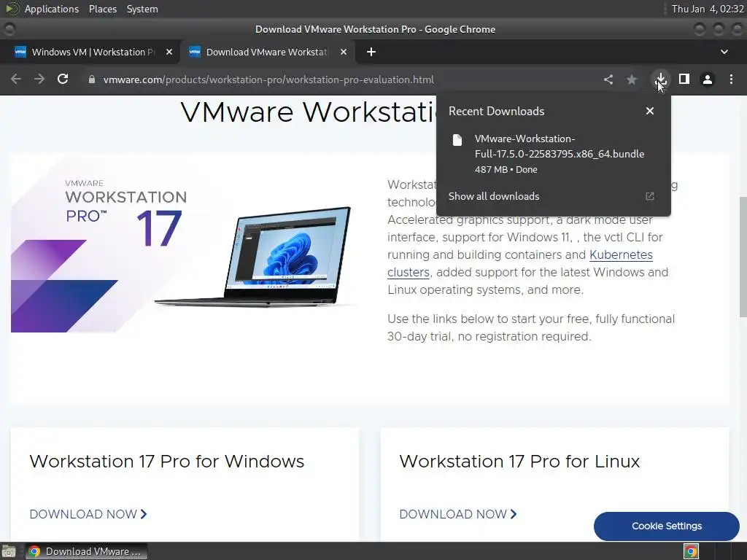Click the Workstation 17 Pro for Linux heading
Image resolution: width=747 pixels, height=560 pixels.
(x=519, y=462)
